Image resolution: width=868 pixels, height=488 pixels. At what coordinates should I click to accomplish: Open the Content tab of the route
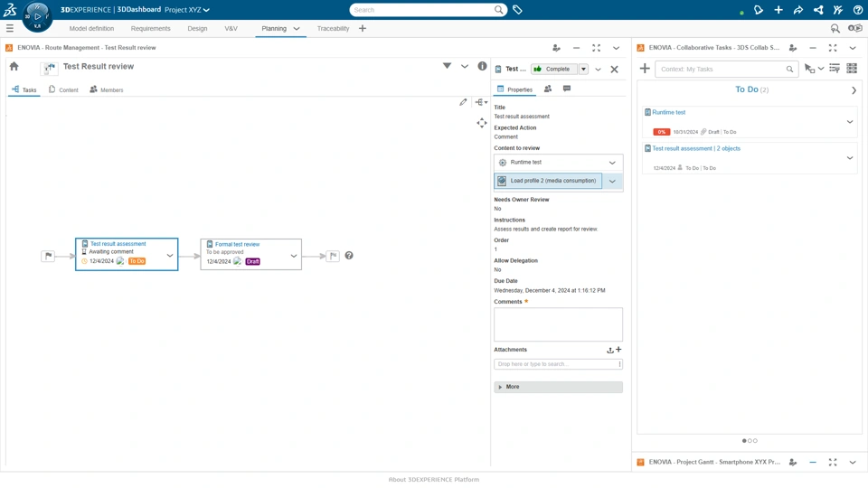(63, 89)
